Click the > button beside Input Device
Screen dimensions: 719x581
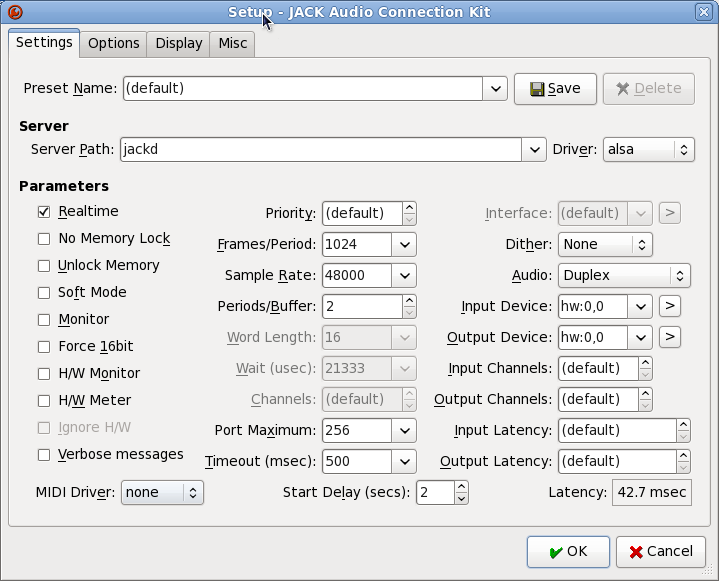(669, 306)
